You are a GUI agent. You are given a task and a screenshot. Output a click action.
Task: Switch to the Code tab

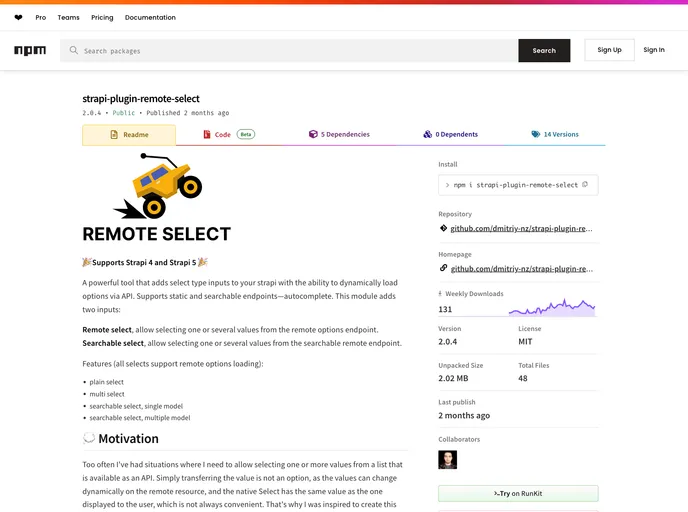point(229,134)
